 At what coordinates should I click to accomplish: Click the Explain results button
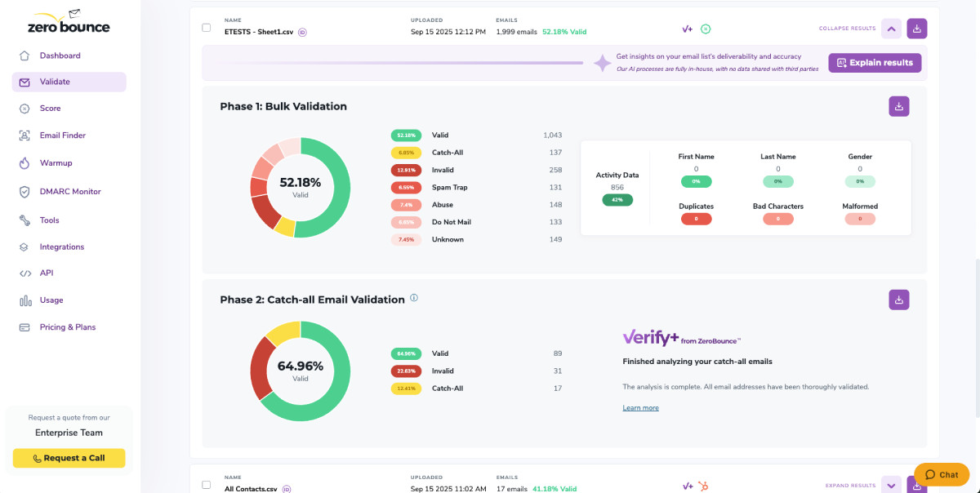coord(874,62)
